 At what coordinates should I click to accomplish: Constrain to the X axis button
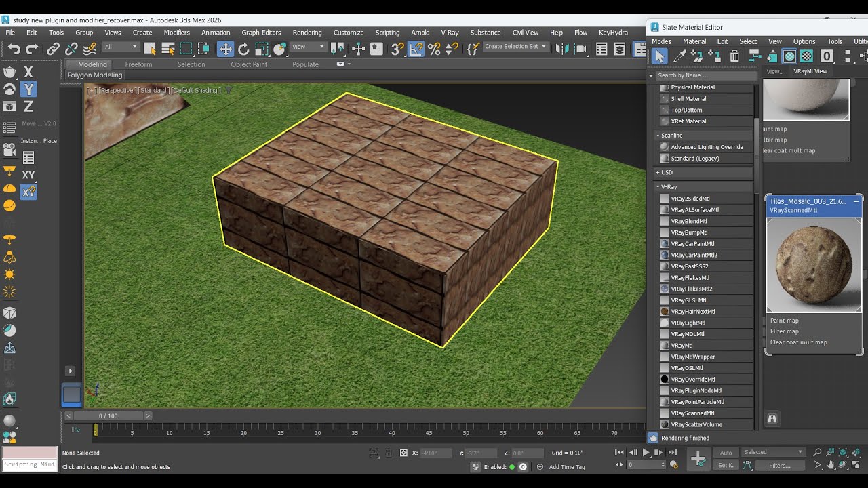(x=28, y=72)
